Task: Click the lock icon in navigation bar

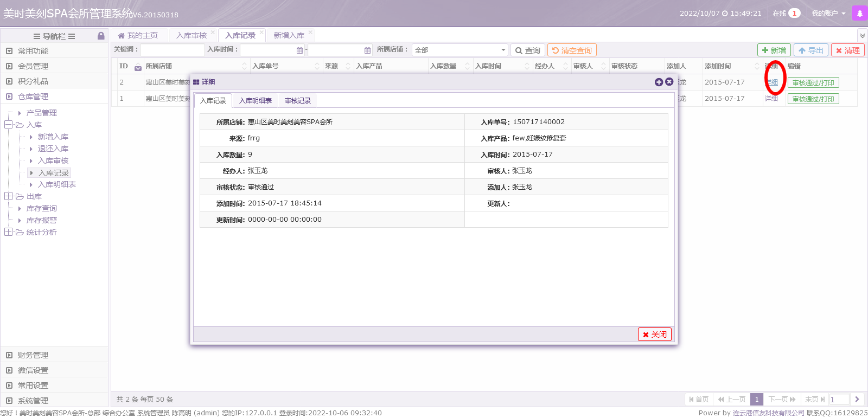Action: pyautogui.click(x=101, y=36)
